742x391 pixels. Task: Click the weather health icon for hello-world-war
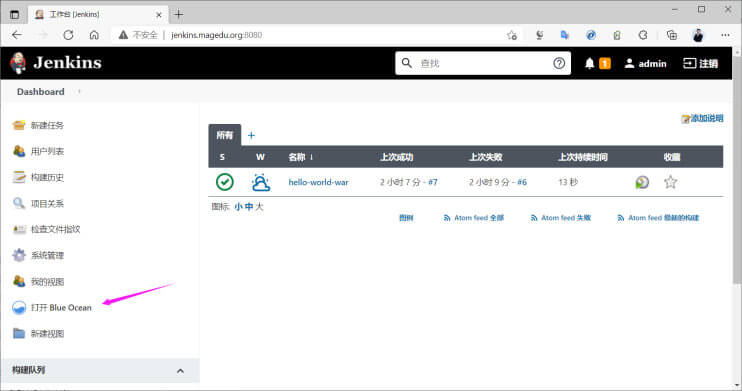point(261,182)
